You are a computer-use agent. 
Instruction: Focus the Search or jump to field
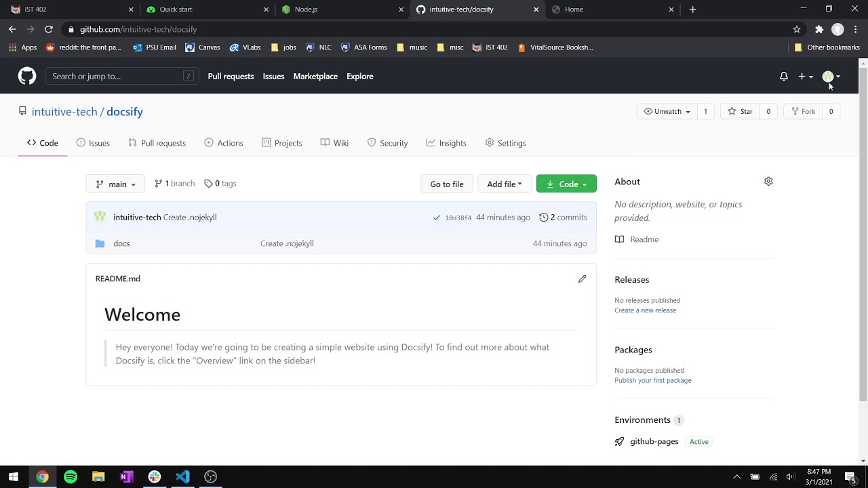[122, 77]
